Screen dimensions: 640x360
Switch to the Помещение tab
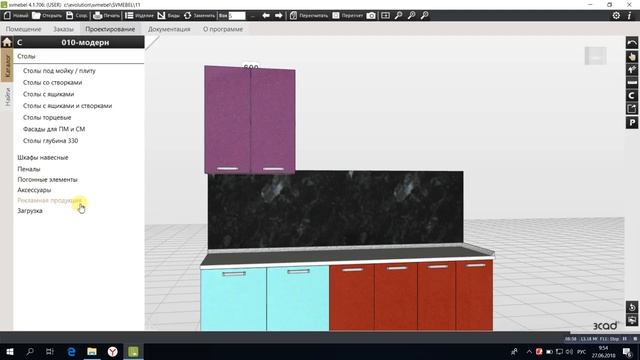[x=23, y=29]
